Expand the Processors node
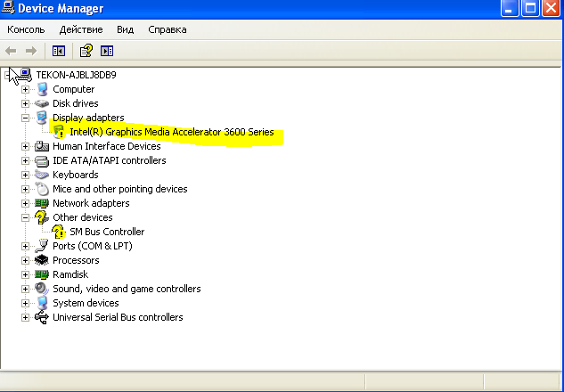 pyautogui.click(x=26, y=260)
